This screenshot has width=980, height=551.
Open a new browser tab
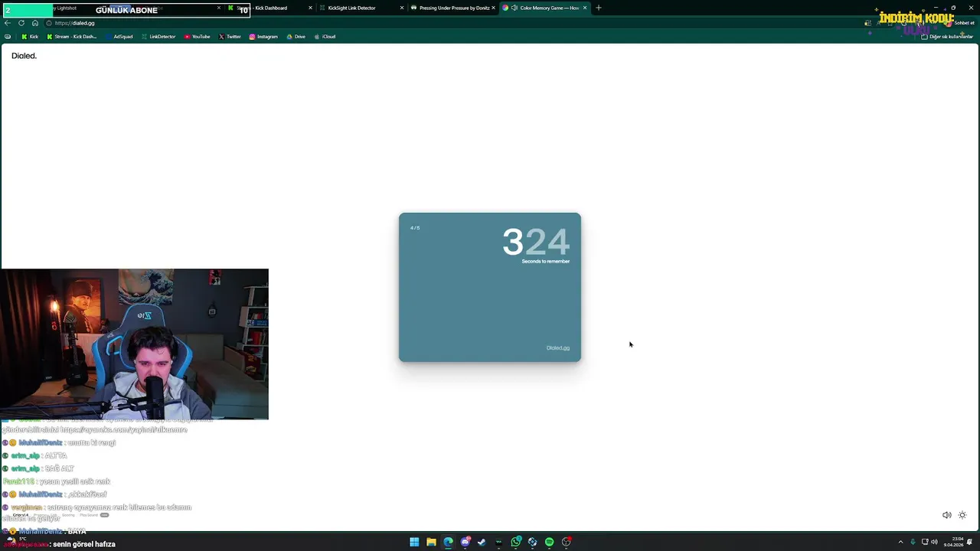(x=599, y=8)
